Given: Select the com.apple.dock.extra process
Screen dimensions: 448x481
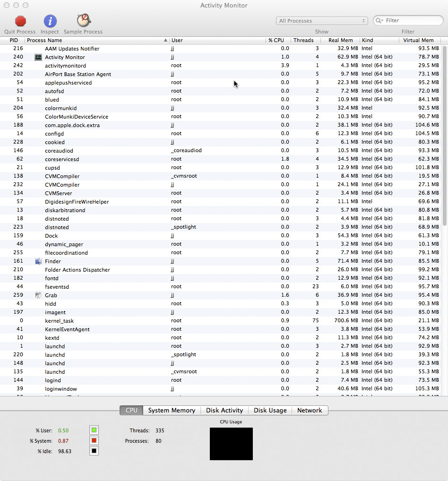Looking at the screenshot, I should click(x=221, y=125).
